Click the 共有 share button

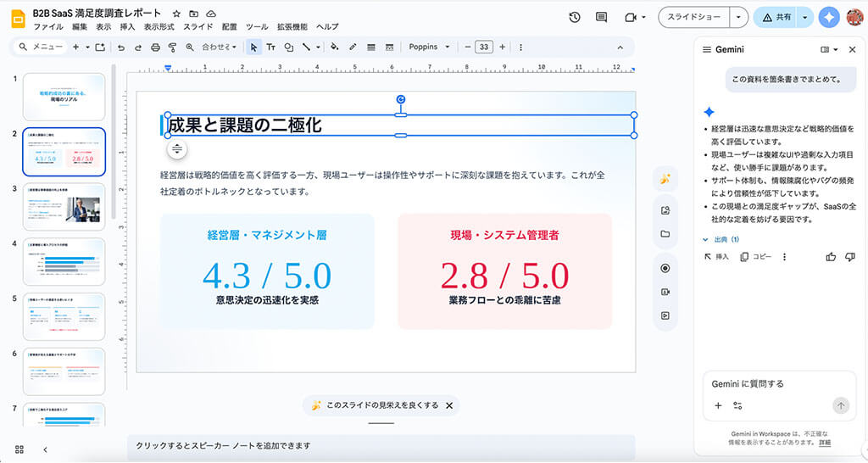click(776, 17)
